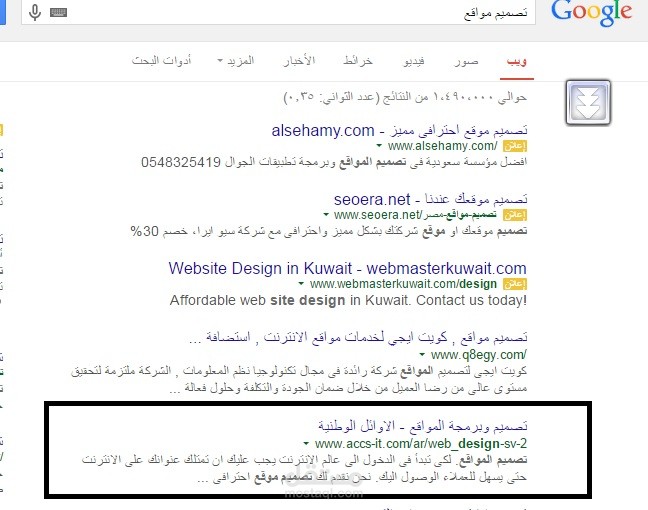Image resolution: width=648 pixels, height=510 pixels.
Task: Click the results count text حوالي ١،٤٩٠،٠٠٠
Action: click(405, 97)
